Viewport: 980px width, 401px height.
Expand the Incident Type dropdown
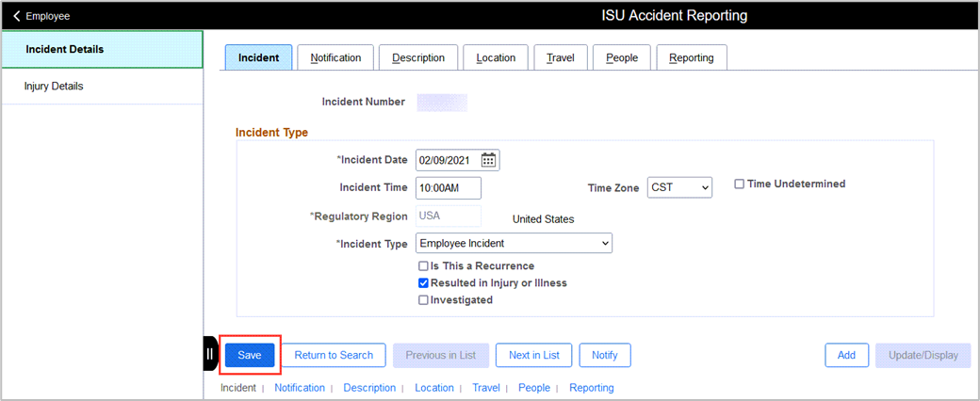(x=514, y=244)
